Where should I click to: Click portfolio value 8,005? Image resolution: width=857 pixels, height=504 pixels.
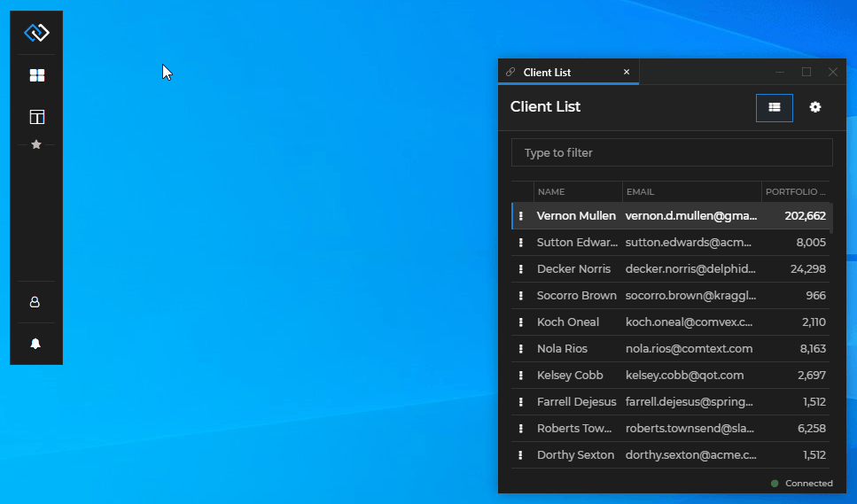pos(811,243)
